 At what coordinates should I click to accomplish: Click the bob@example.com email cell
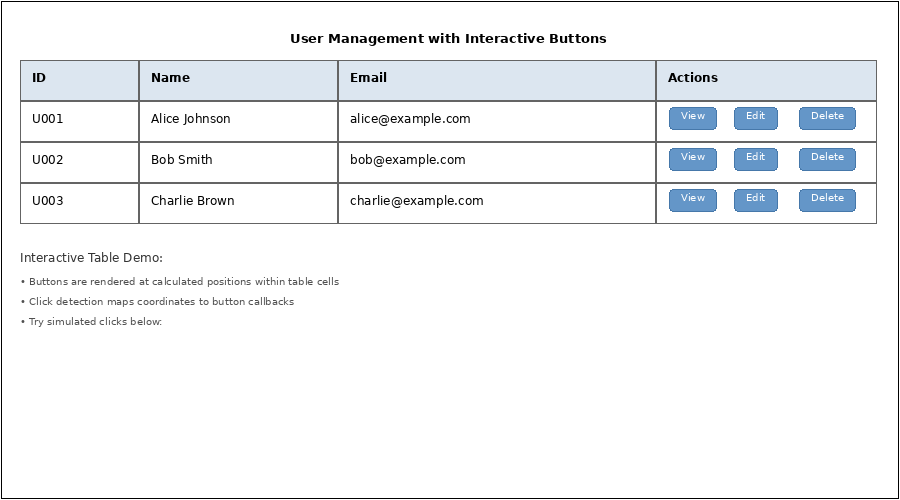[x=496, y=161]
